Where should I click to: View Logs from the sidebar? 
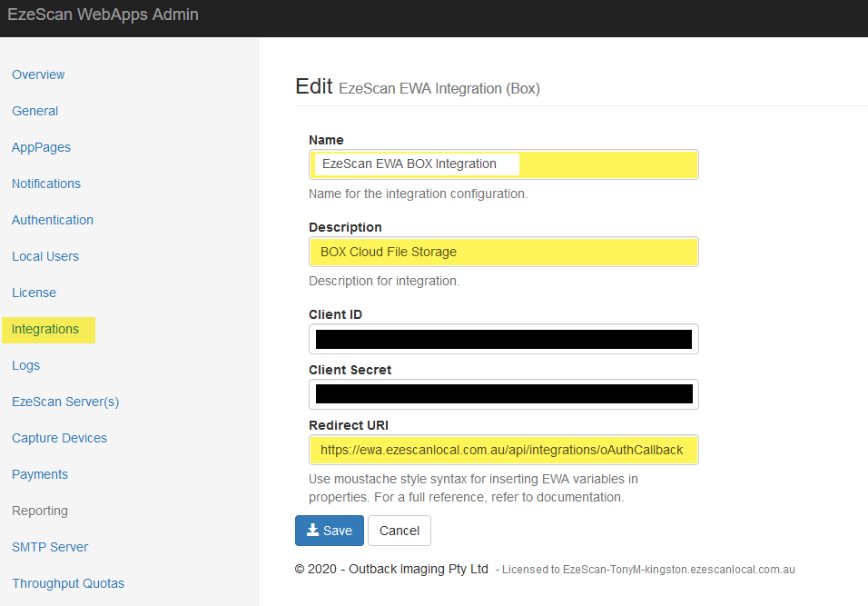(x=26, y=365)
